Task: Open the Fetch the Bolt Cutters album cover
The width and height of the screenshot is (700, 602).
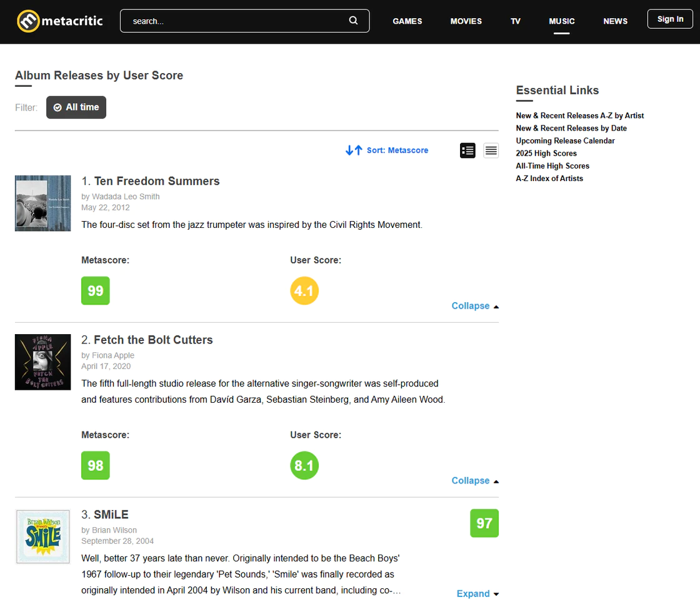Action: (x=43, y=362)
